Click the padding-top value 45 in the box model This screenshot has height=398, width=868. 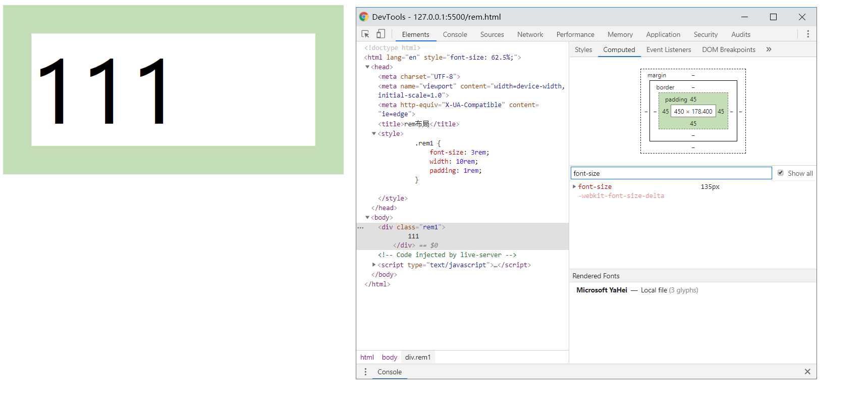pos(693,99)
